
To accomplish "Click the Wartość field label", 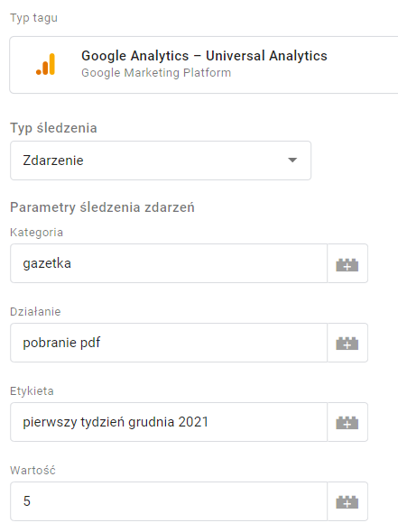I will [32, 471].
